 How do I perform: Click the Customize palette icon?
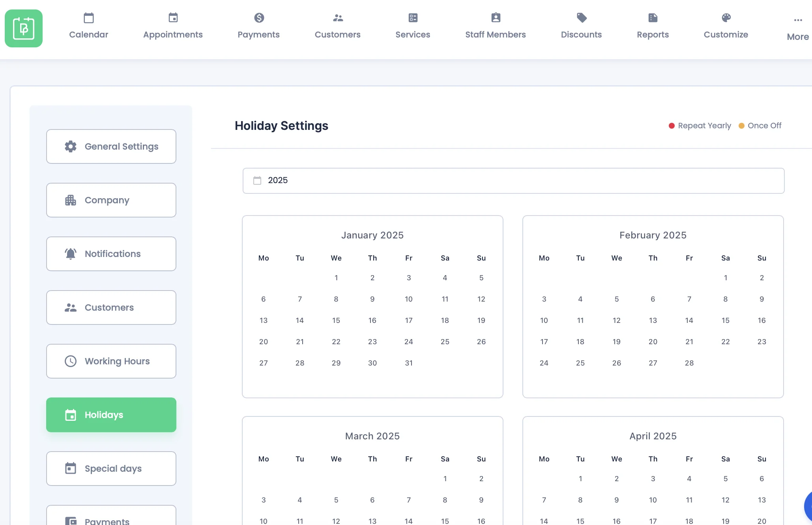tap(726, 18)
